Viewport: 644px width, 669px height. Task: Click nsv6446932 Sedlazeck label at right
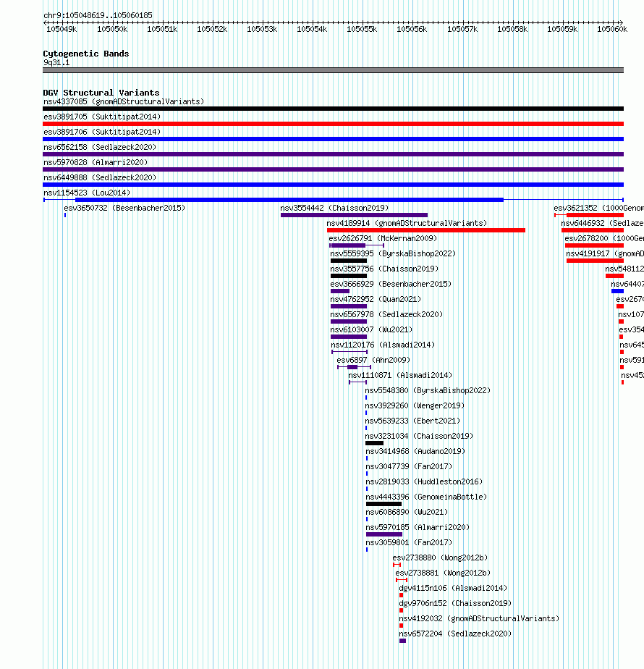(x=602, y=223)
